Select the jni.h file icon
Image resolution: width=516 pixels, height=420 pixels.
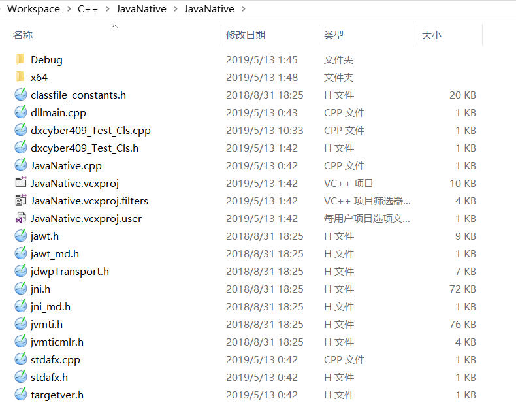(x=21, y=289)
